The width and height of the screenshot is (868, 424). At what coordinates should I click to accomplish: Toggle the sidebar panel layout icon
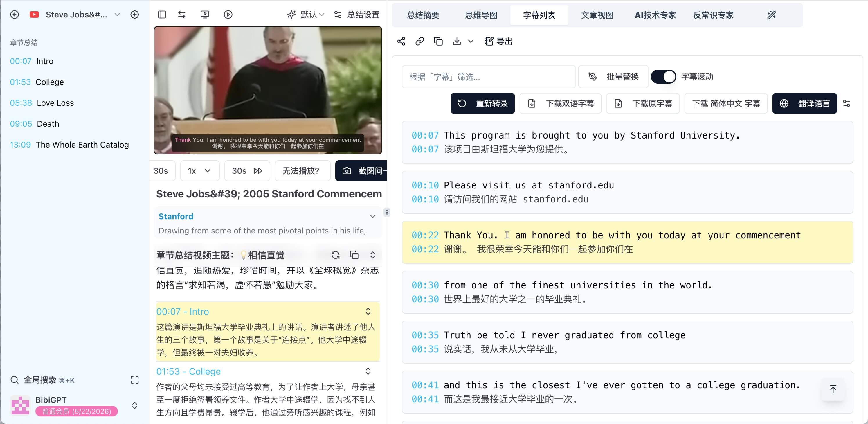[162, 15]
